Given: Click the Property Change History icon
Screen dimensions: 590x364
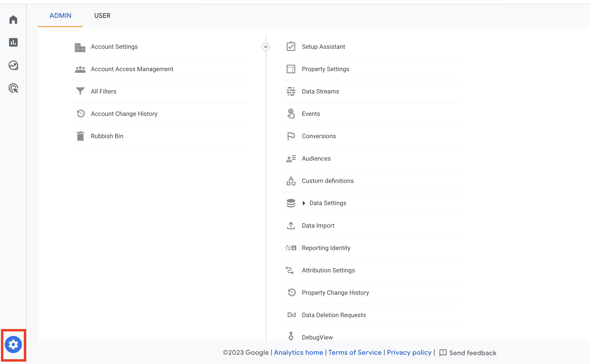Looking at the screenshot, I should 292,292.
